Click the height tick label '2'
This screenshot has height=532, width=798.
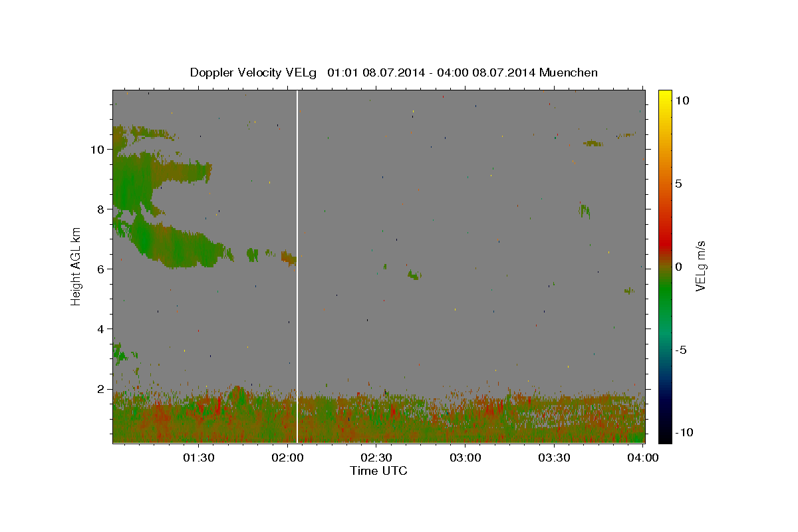(x=102, y=389)
